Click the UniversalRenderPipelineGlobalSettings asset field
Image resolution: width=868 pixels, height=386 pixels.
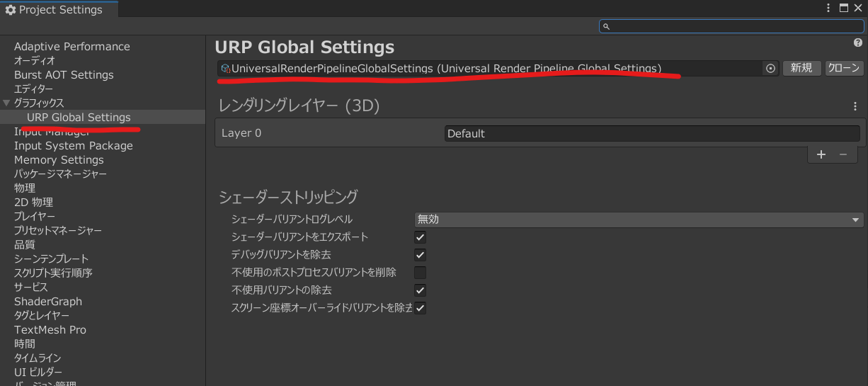click(489, 69)
